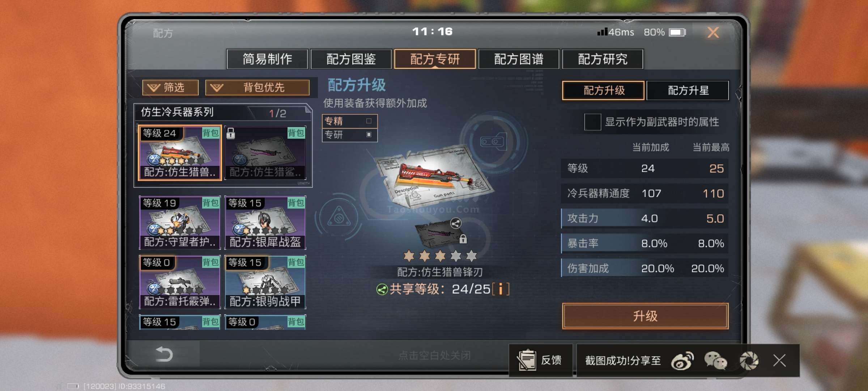Share screenshot via WeChat icon

(715, 361)
